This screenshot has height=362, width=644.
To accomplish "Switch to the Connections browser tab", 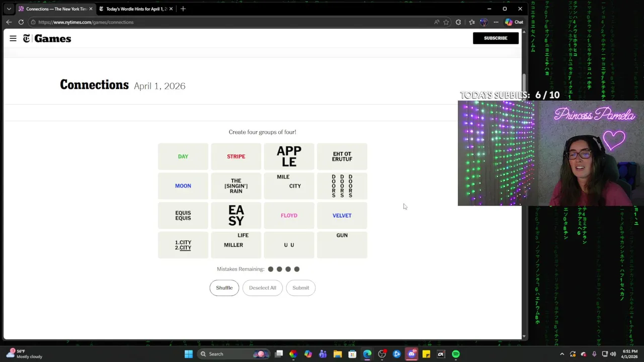I will [55, 9].
